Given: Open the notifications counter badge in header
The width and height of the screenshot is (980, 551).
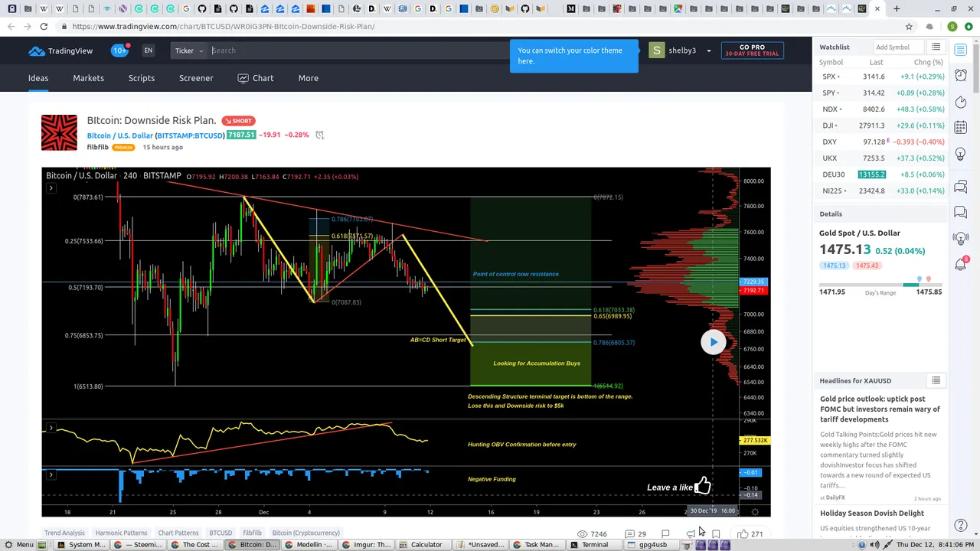Looking at the screenshot, I should (119, 51).
